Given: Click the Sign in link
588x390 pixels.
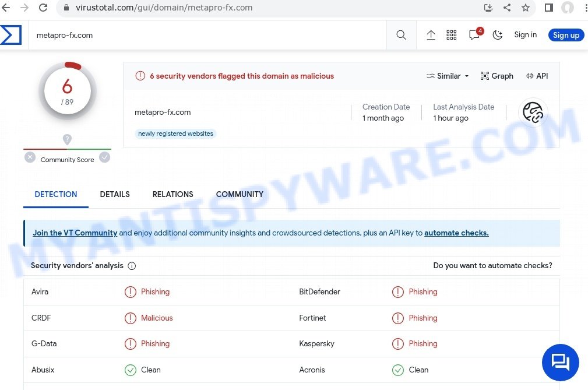Looking at the screenshot, I should coord(525,34).
